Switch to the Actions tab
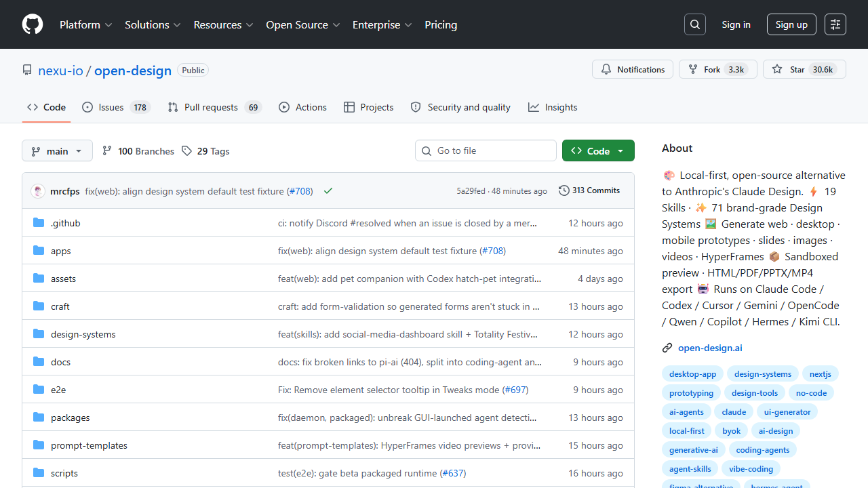This screenshot has height=488, width=868. (x=302, y=107)
